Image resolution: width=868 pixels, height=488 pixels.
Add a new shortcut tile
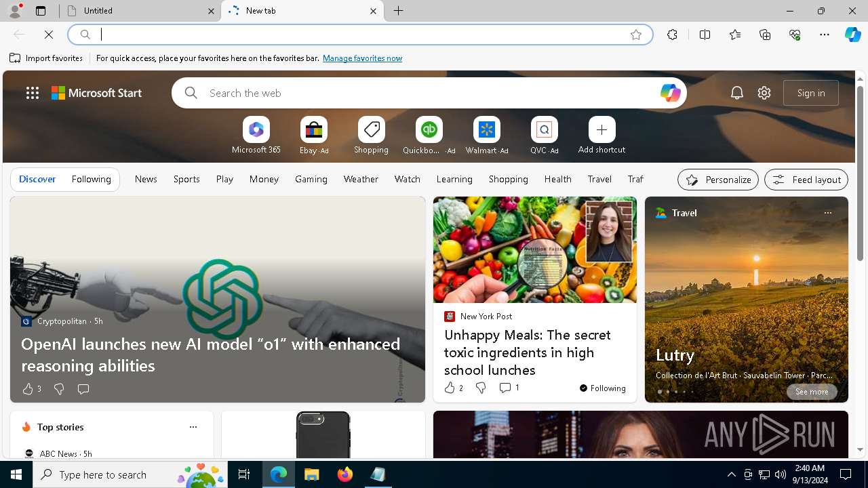[601, 136]
